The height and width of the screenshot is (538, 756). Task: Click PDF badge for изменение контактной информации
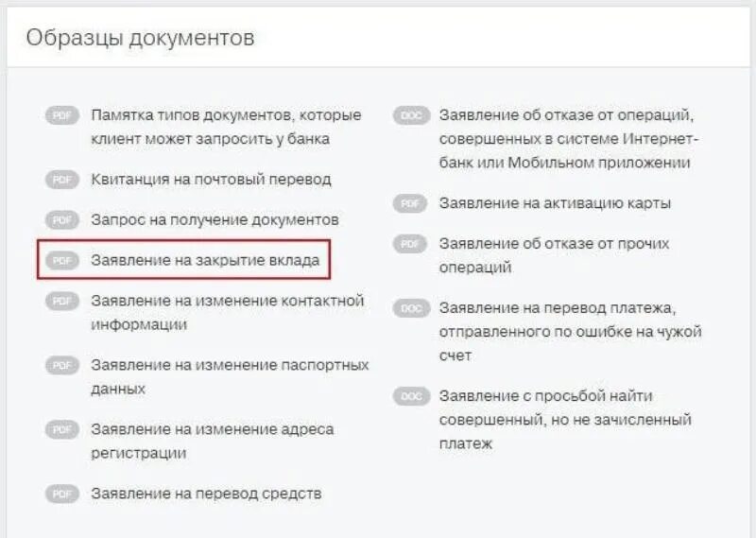point(62,301)
